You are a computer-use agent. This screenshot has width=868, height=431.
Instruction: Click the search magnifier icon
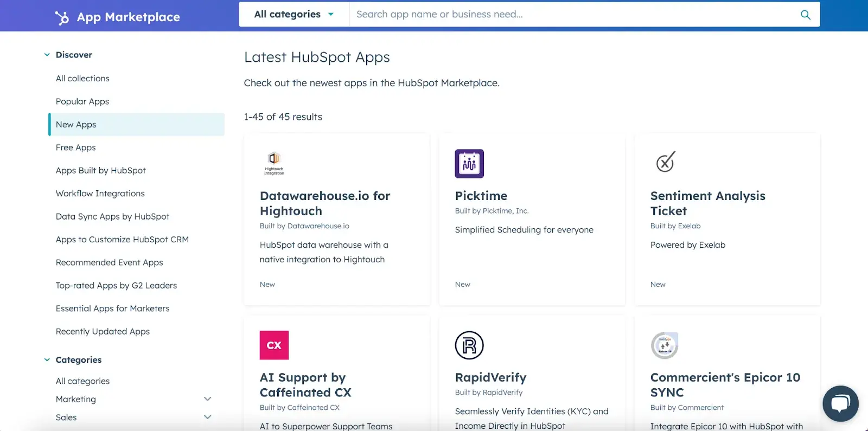pos(806,15)
